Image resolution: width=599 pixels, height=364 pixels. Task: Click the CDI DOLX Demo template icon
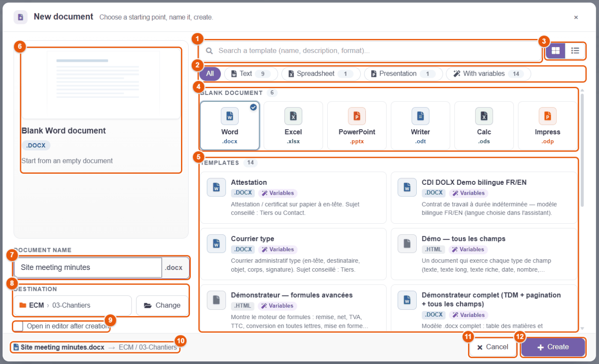coord(407,187)
